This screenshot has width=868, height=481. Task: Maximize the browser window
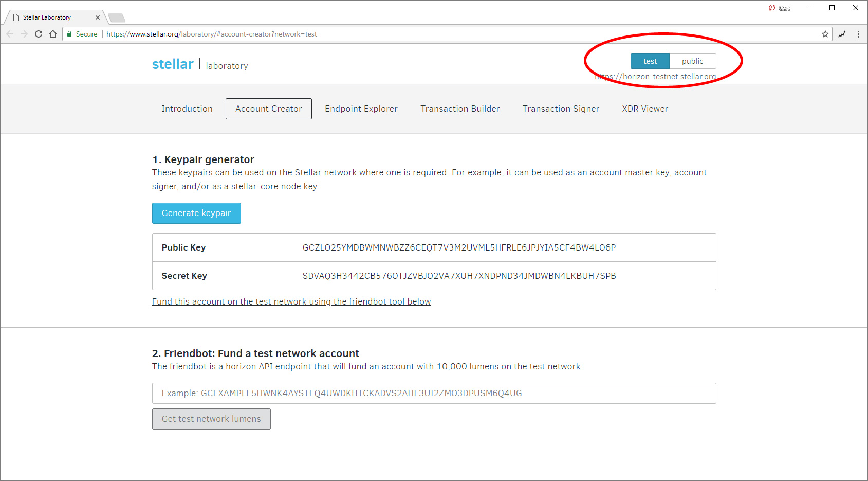(832, 8)
